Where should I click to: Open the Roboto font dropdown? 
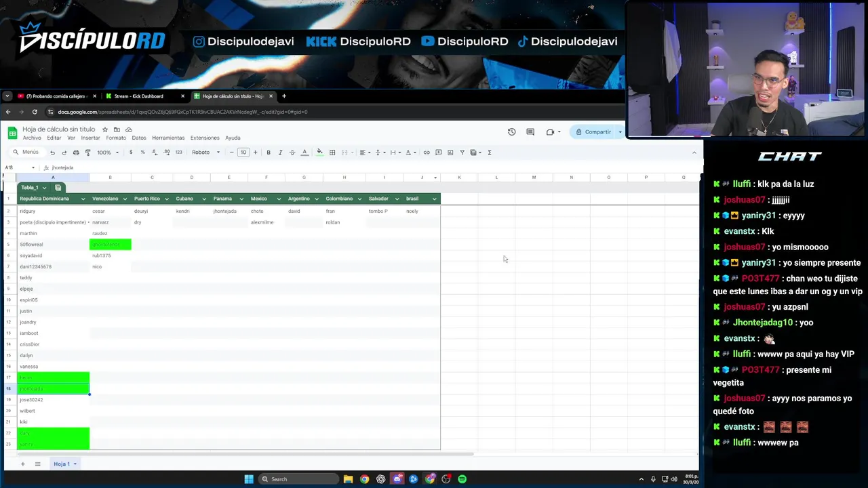tap(205, 152)
